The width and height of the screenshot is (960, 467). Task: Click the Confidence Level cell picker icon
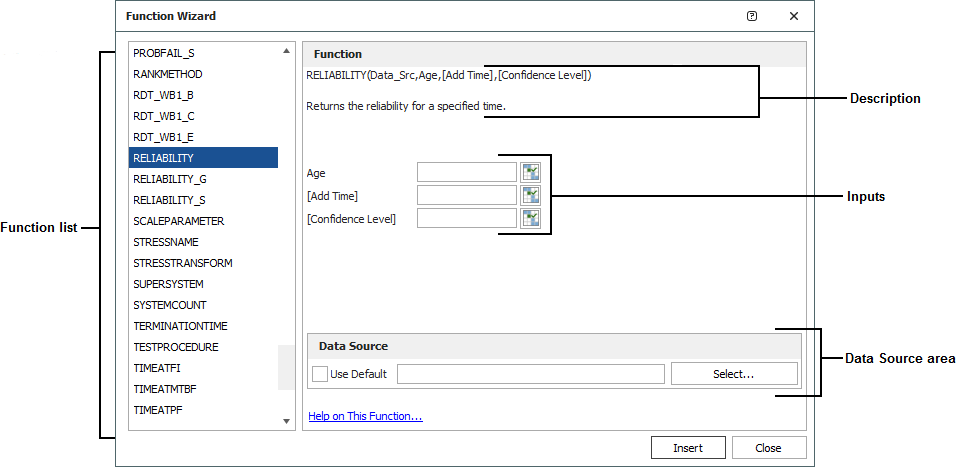pos(530,218)
